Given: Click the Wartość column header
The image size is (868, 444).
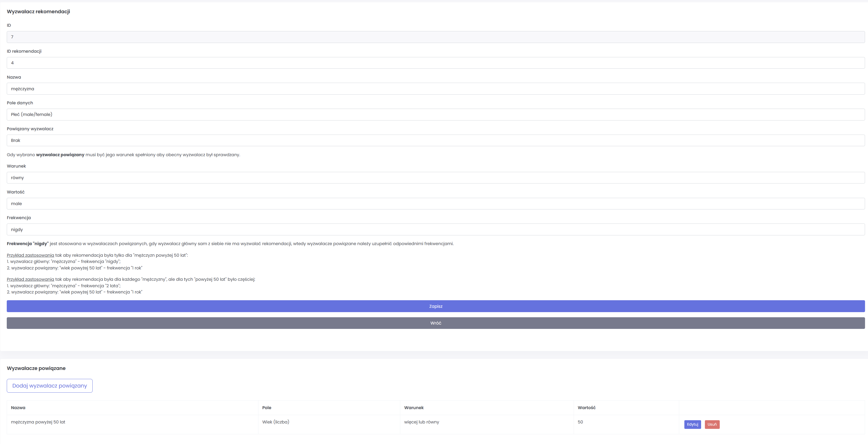Looking at the screenshot, I should (586, 408).
